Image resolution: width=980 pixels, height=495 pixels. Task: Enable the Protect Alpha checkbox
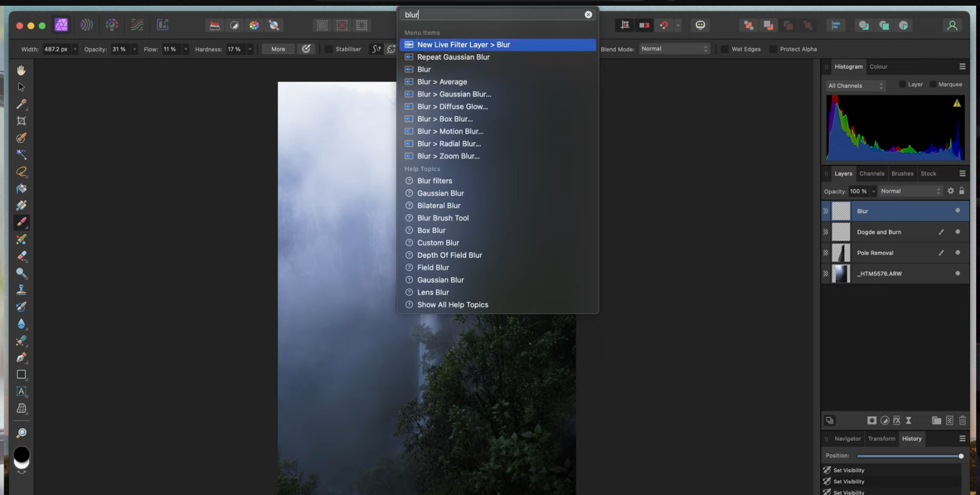(773, 49)
